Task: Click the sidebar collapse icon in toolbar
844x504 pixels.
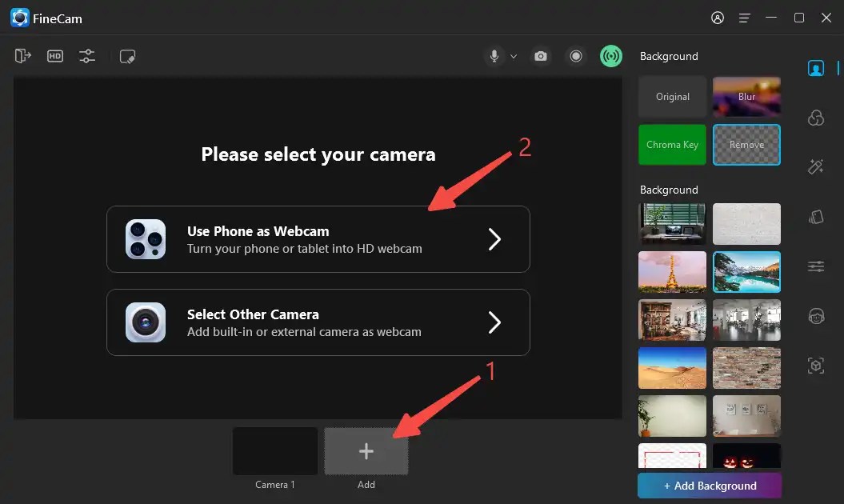Action: [22, 56]
